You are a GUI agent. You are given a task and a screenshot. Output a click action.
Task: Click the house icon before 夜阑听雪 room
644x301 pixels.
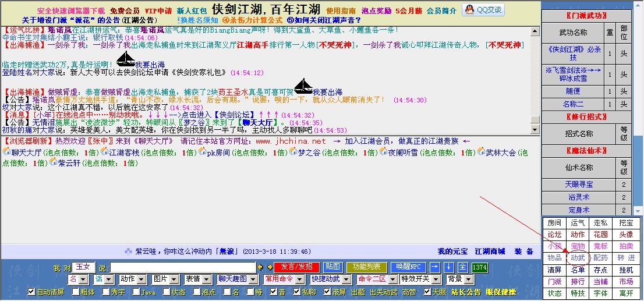pyautogui.click(x=383, y=151)
